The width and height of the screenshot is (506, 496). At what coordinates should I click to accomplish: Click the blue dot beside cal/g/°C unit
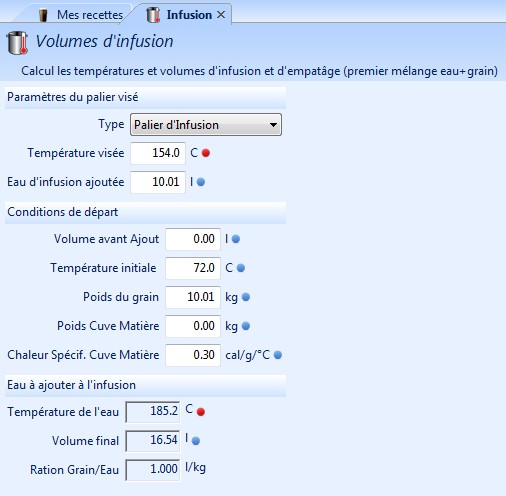click(x=278, y=355)
